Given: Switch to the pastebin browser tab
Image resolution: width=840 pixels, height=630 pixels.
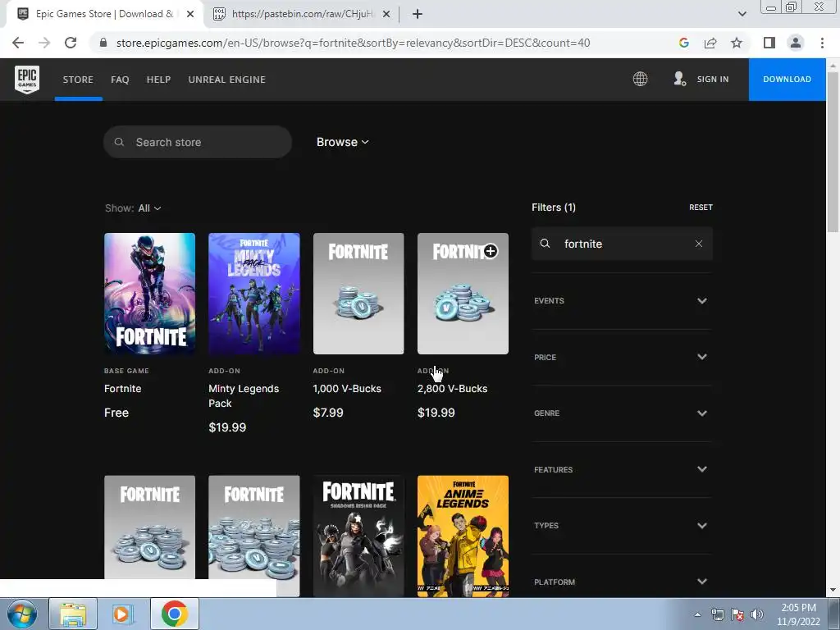Looking at the screenshot, I should pos(302,15).
